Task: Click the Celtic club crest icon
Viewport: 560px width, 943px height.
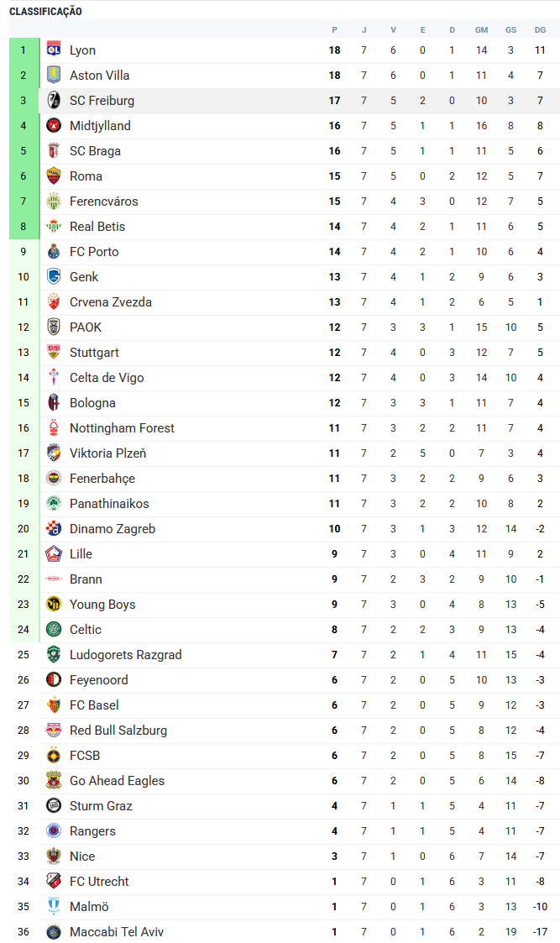Action: pos(54,630)
